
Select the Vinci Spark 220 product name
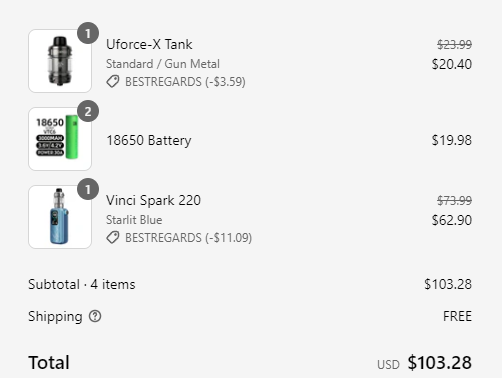[153, 200]
